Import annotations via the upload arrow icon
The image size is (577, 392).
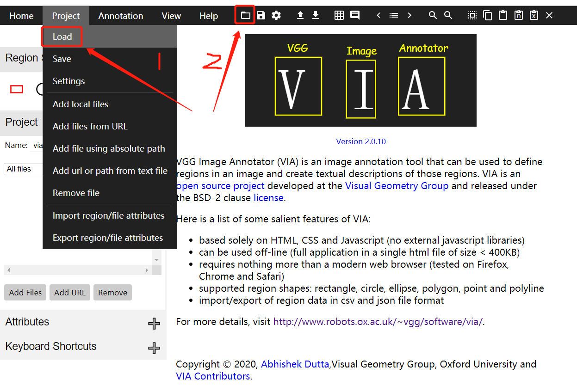tap(300, 15)
